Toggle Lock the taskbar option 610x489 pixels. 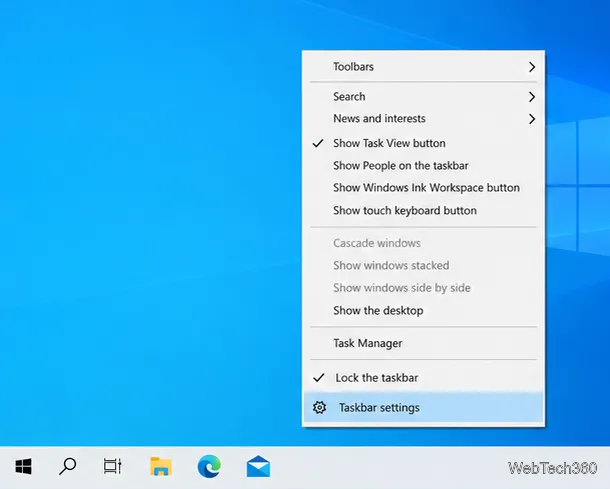(x=423, y=378)
